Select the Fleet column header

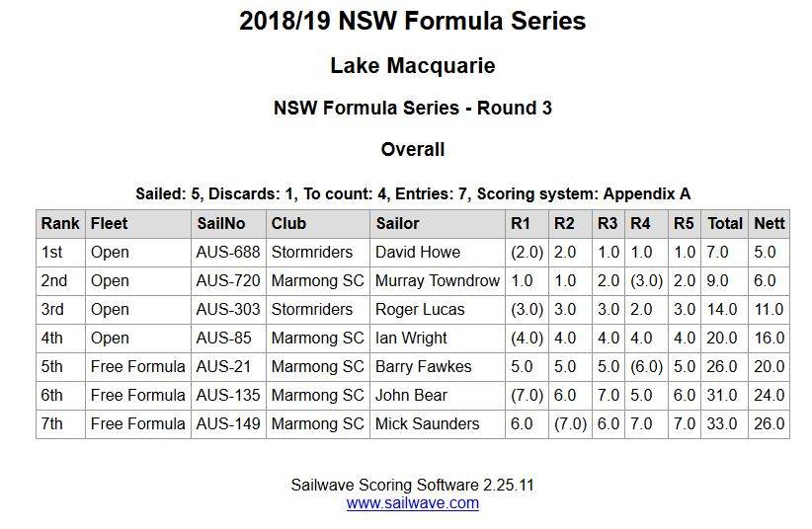(x=109, y=224)
